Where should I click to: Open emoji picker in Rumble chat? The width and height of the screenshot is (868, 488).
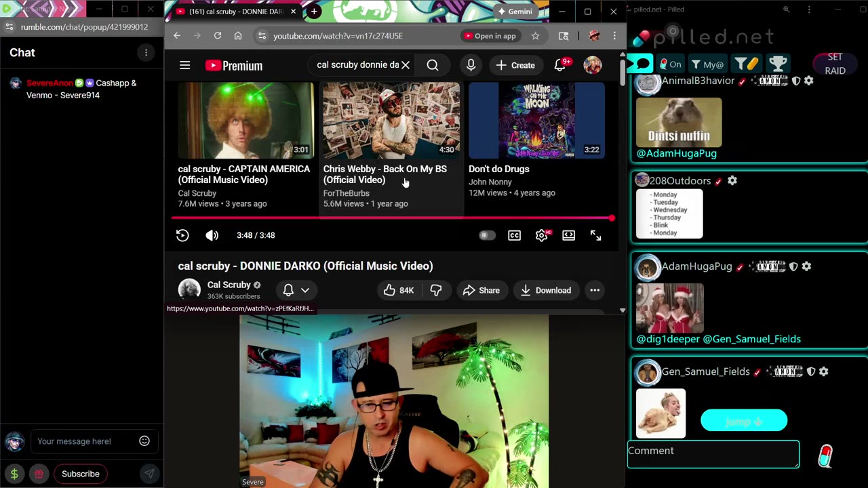coord(144,441)
